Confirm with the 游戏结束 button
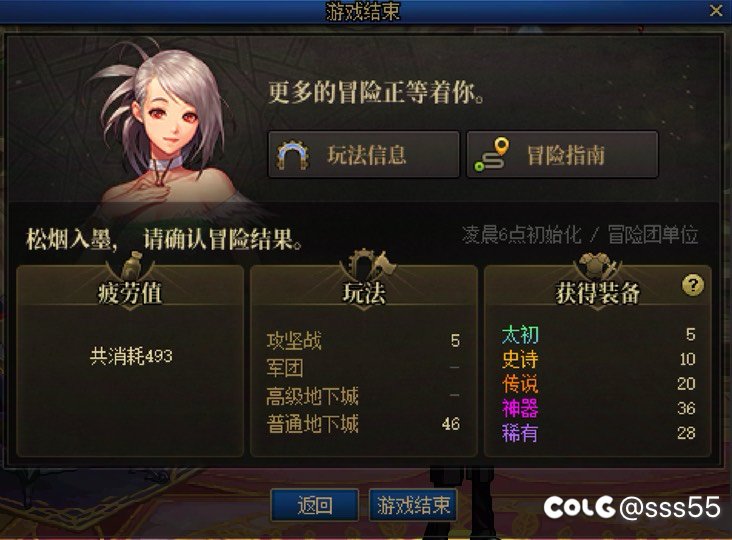 pyautogui.click(x=413, y=505)
